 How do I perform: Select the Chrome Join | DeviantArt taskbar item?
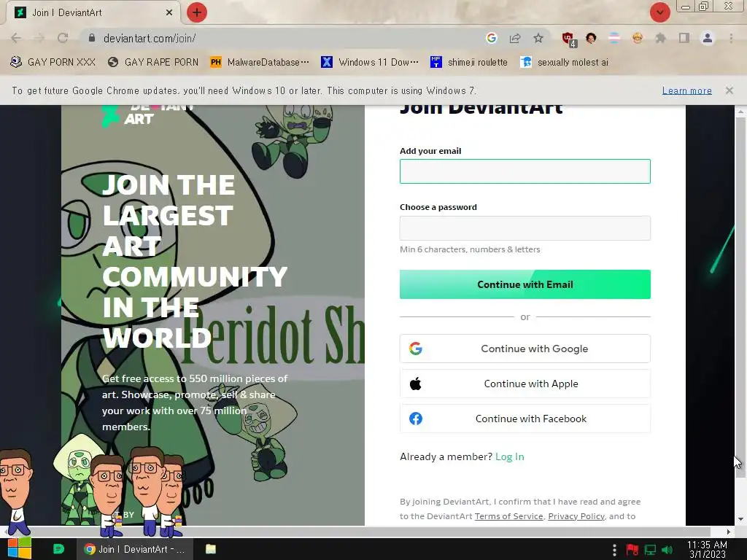(134, 549)
